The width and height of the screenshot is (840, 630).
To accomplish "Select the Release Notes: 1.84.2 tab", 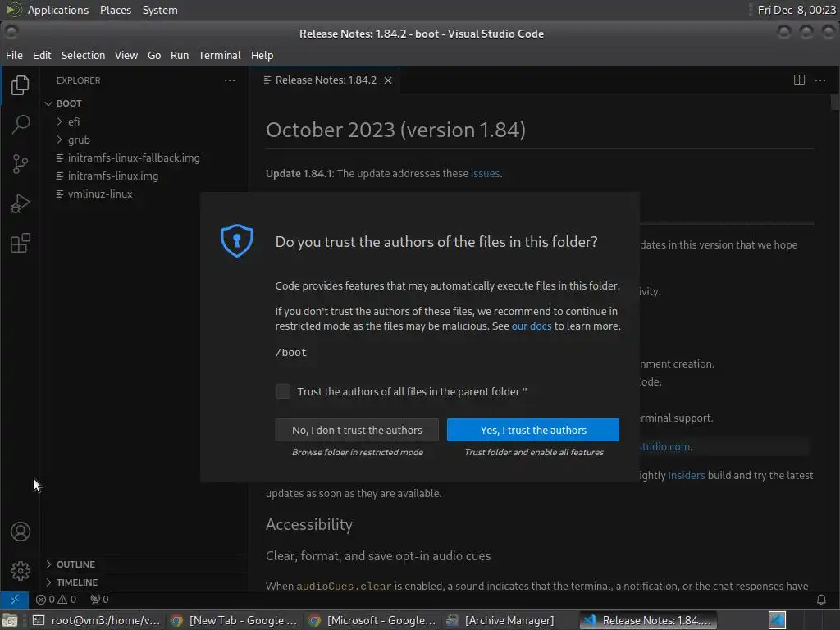I will tap(325, 80).
